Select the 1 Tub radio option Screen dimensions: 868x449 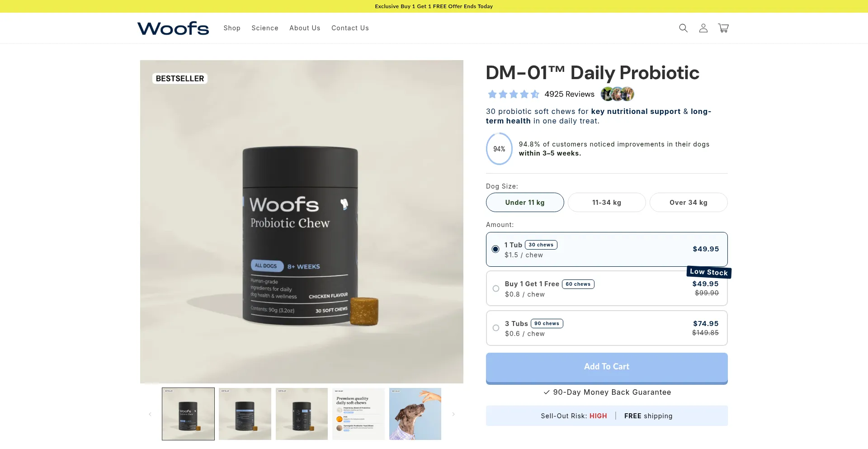(495, 249)
